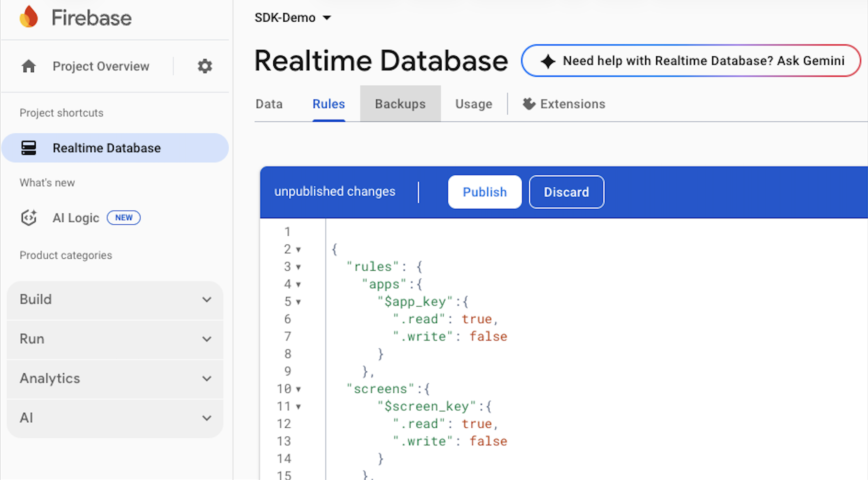Ask Gemini for Realtime Database help
Viewport: 868px width, 480px height.
point(691,60)
